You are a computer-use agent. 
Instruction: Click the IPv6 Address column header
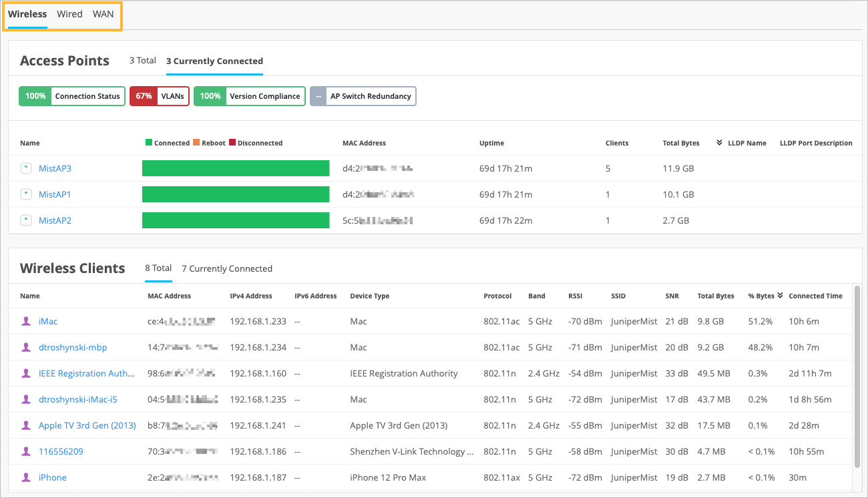(316, 296)
